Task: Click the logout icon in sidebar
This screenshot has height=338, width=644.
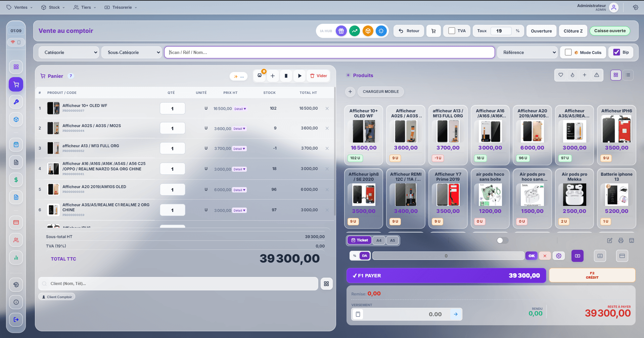Action: (x=16, y=320)
